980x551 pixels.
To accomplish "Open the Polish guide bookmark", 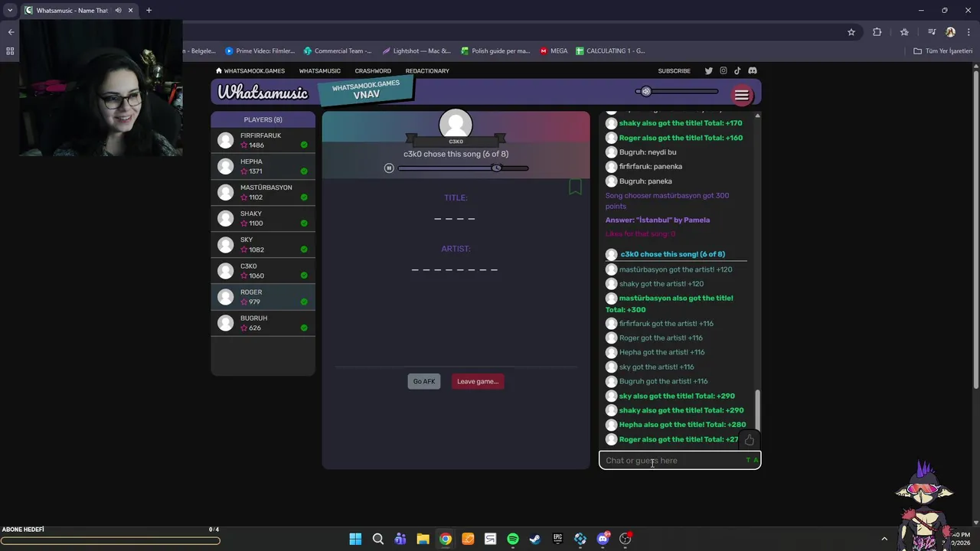I will 495,51.
